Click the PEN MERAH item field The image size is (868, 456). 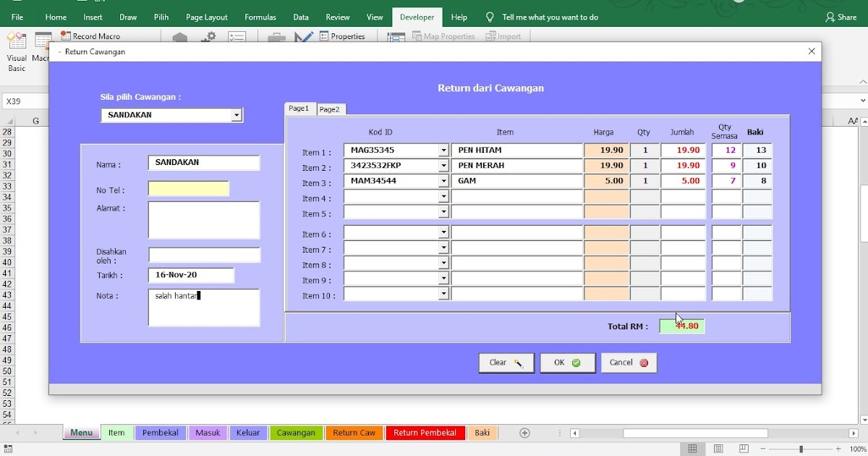click(x=517, y=166)
